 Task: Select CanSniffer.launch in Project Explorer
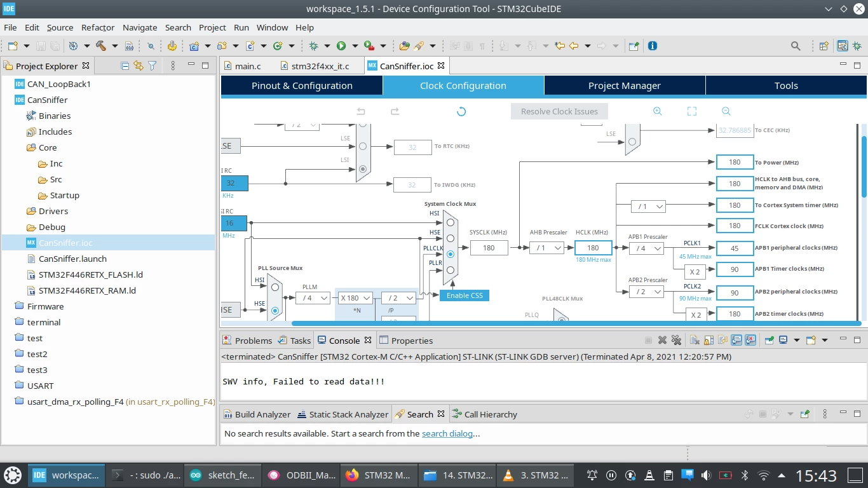[72, 259]
